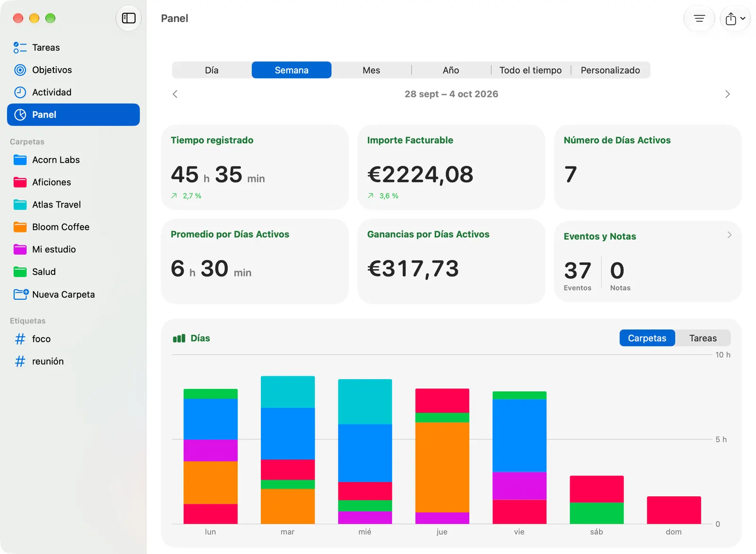
Task: Click the dom red bar
Action: click(x=674, y=510)
